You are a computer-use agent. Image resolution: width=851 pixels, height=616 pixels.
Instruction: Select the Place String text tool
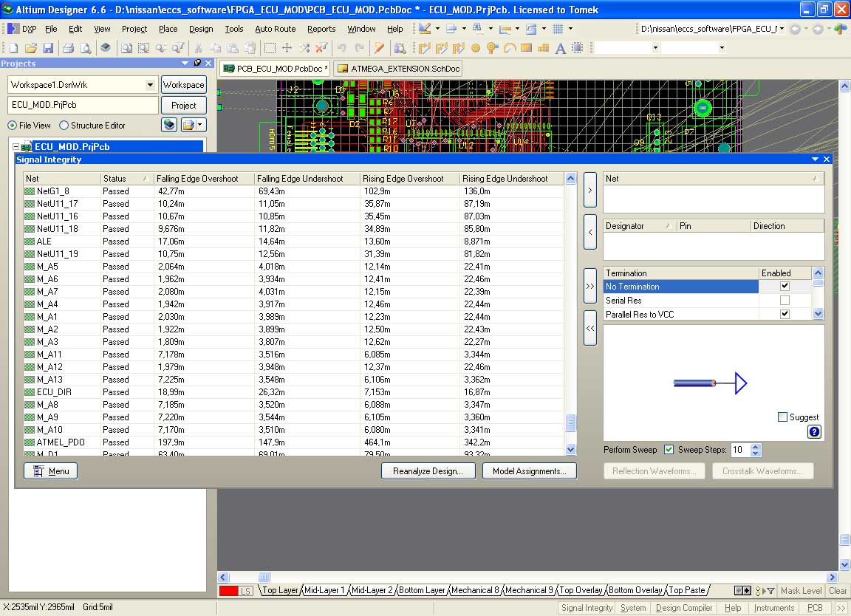pos(560,48)
